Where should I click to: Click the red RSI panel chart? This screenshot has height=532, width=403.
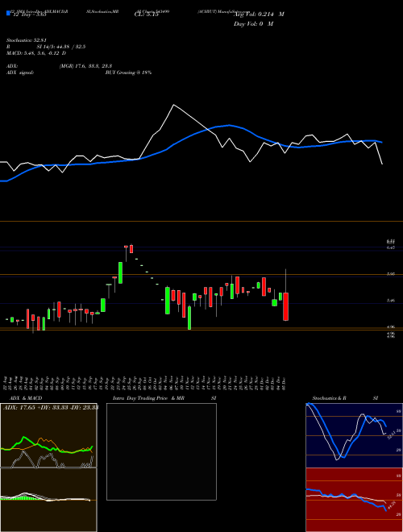pyautogui.click(x=354, y=500)
